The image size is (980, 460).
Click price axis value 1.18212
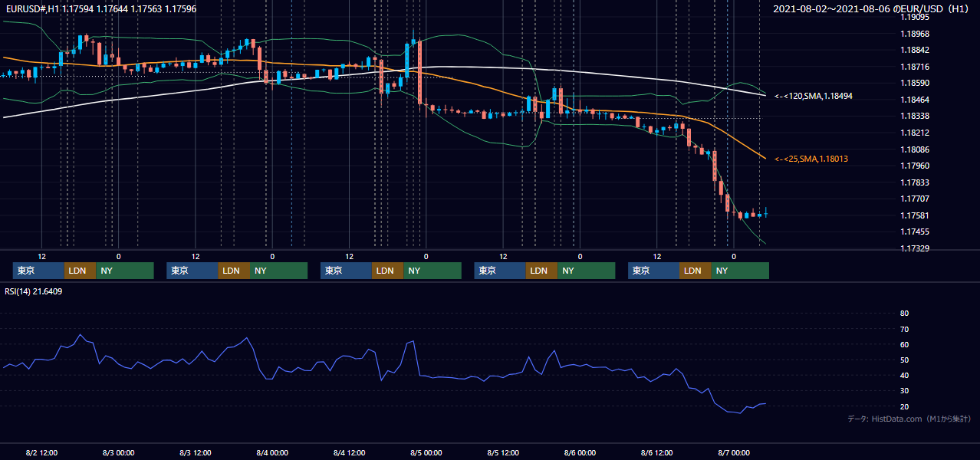(915, 133)
